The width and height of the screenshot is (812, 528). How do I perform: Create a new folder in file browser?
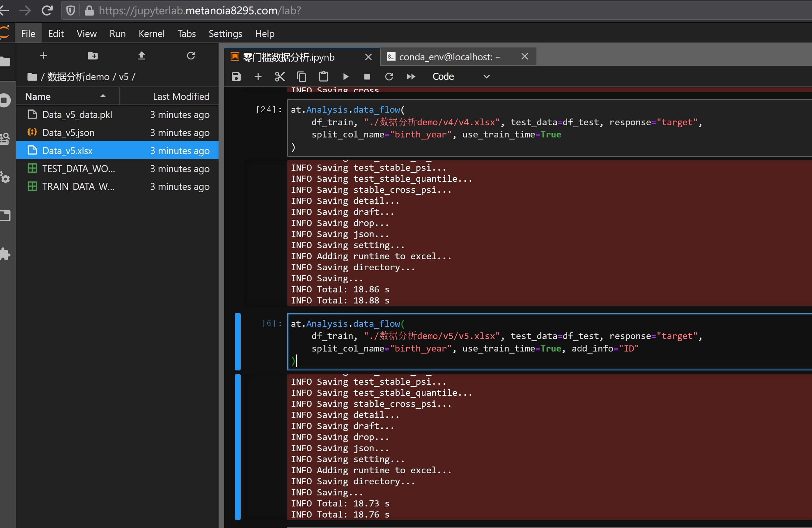click(93, 56)
